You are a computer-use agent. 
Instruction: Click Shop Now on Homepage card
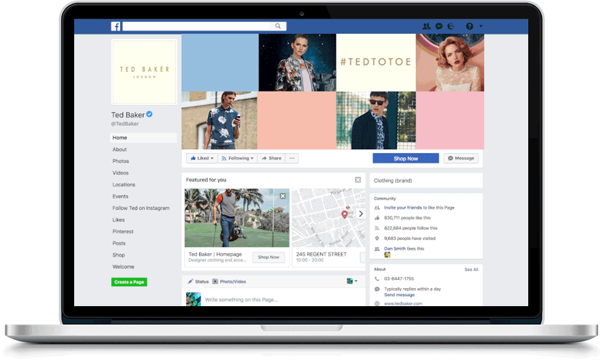click(x=268, y=257)
